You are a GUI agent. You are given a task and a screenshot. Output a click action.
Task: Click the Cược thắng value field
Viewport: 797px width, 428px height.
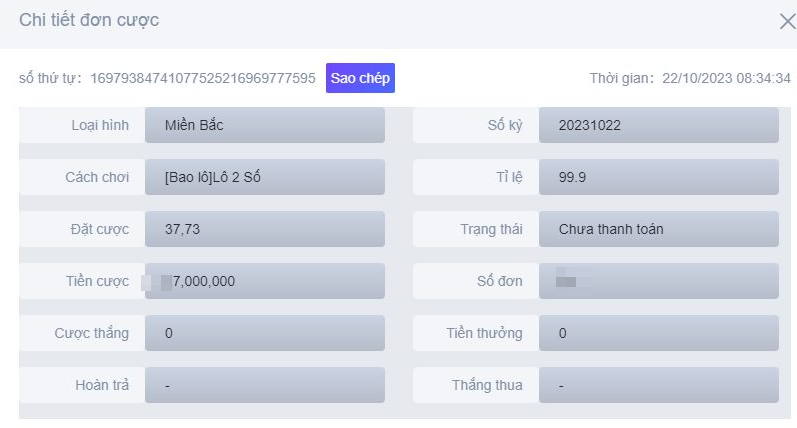(264, 333)
